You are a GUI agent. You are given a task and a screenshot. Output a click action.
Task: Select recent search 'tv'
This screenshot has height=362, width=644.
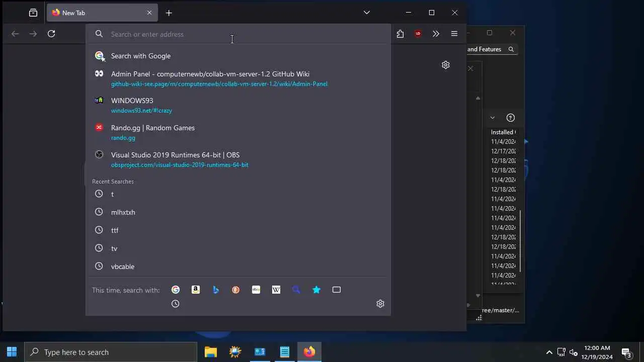238,248
